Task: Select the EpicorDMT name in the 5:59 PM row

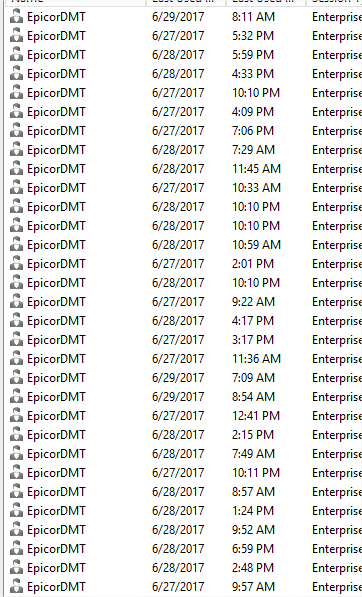Action: coord(56,55)
